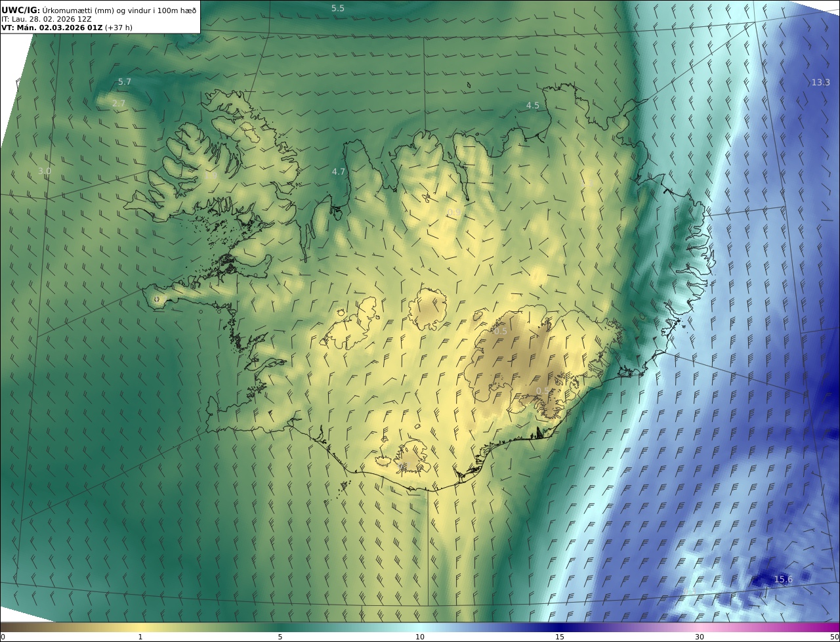Click the upper '0.5' value on Vatnajökull glacier

[x=500, y=332]
